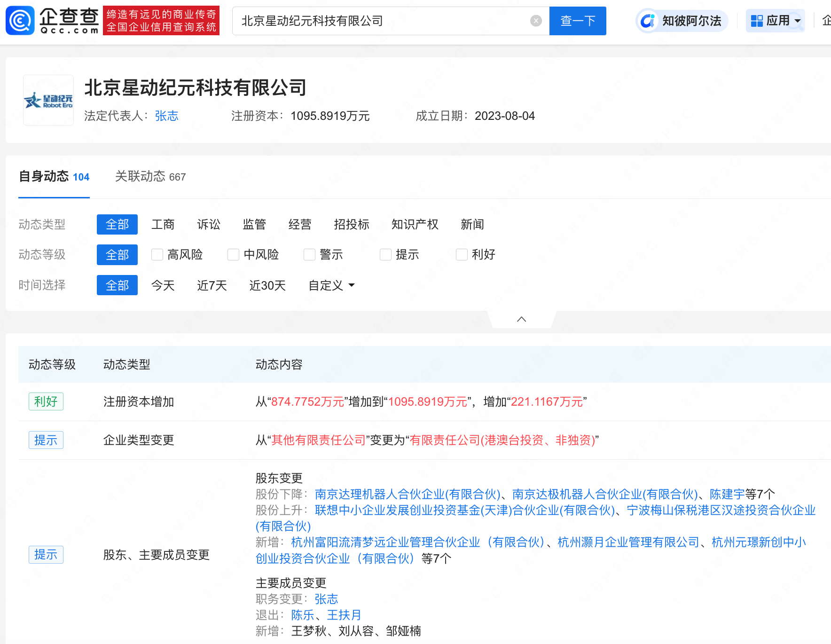831x644 pixels.
Task: Click registered capital value 1095.8919万元
Action: (330, 116)
